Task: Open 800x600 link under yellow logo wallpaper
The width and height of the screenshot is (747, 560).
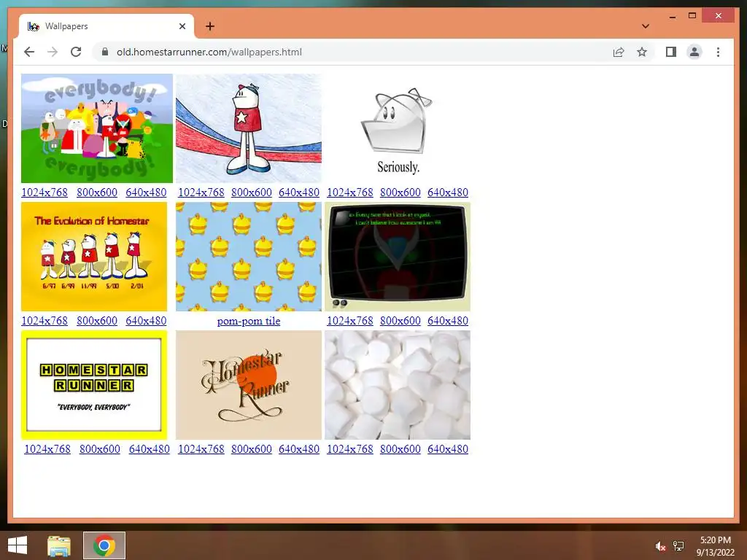Action: point(99,449)
